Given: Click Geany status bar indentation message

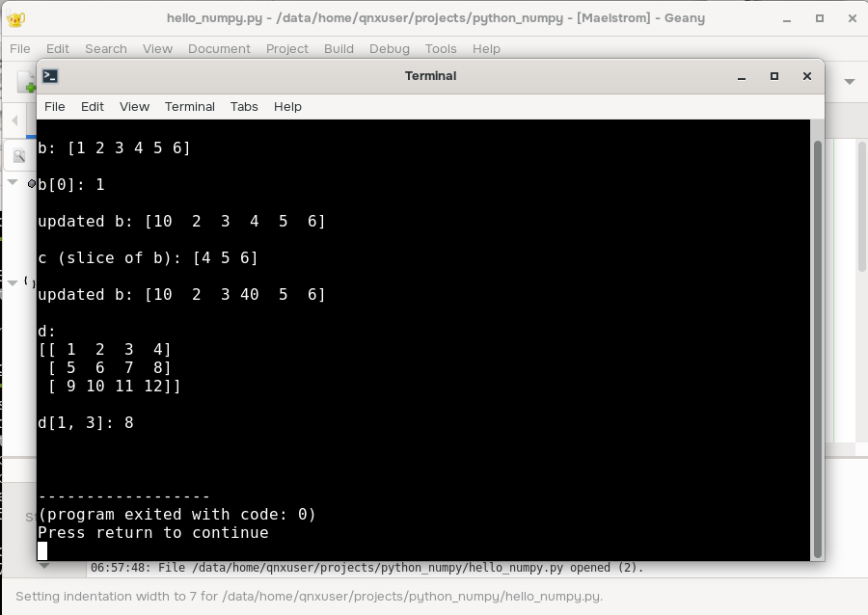Looking at the screenshot, I should tap(309, 597).
